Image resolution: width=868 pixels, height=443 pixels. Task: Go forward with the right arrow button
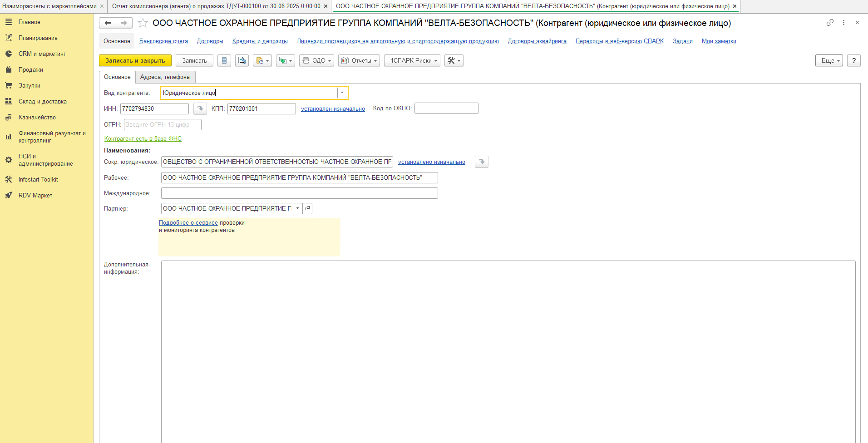[124, 23]
